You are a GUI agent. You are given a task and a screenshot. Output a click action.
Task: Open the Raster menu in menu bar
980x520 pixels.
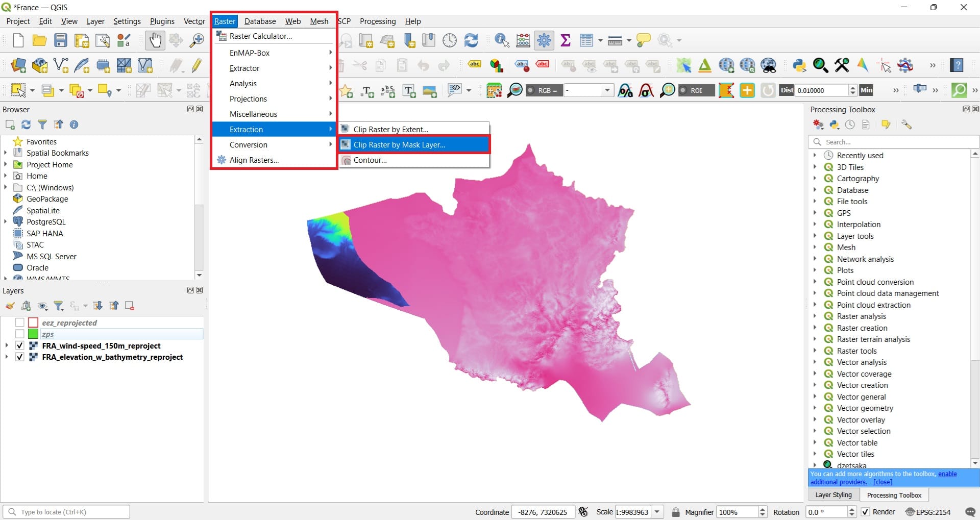[225, 21]
